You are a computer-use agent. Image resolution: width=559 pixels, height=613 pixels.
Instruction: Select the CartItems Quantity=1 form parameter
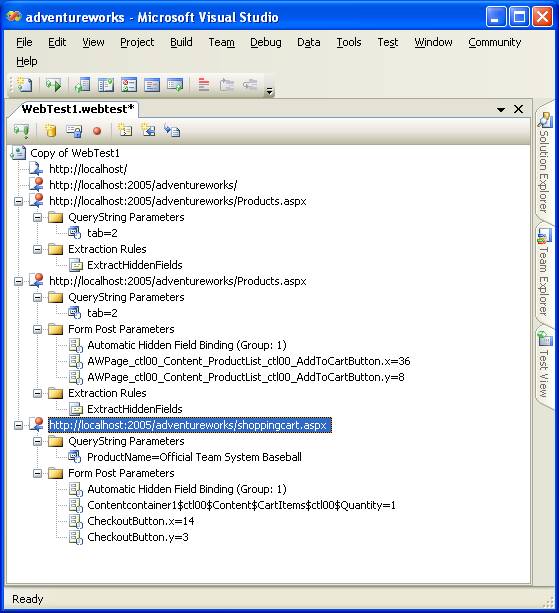coord(241,505)
